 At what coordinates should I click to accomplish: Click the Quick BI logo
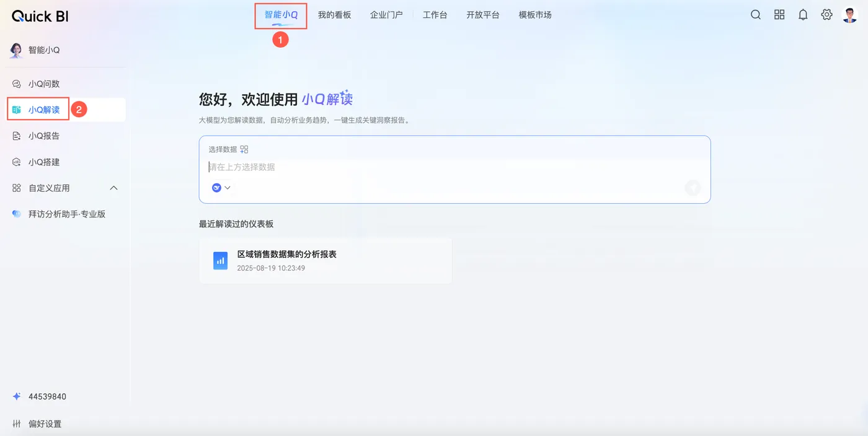[x=40, y=16]
